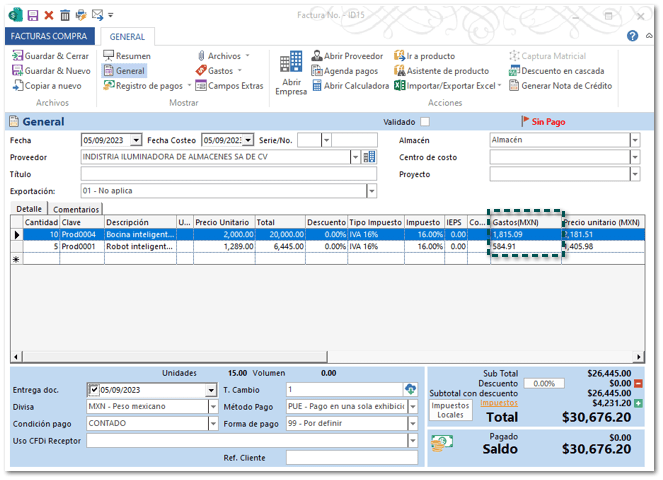This screenshot has height=480, width=663.
Task: Click Abrir Proveedor
Action: [347, 56]
